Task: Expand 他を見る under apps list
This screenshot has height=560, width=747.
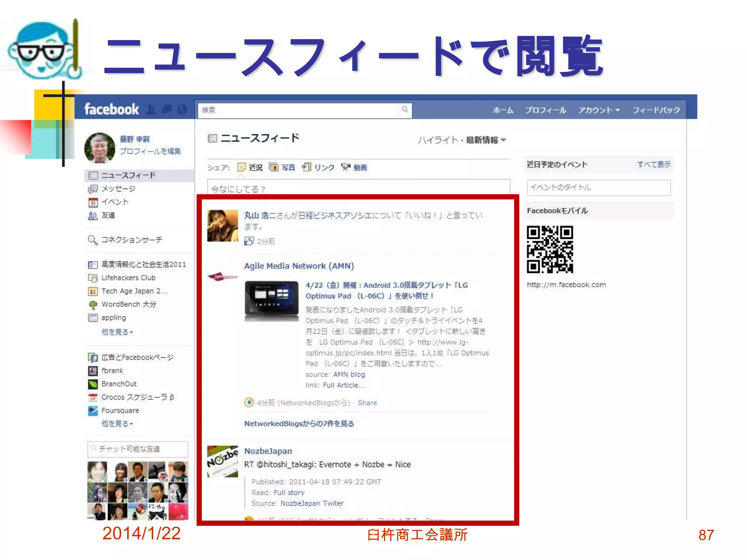Action: (x=117, y=424)
